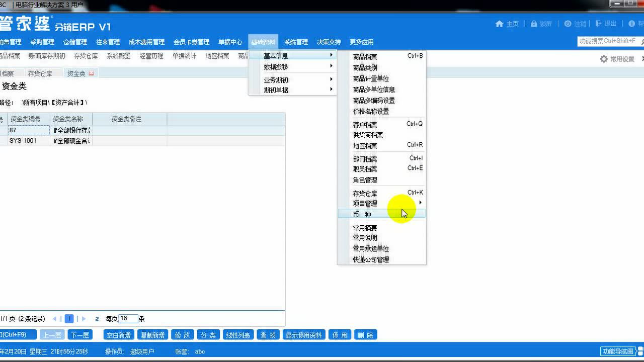Click 下一层 button
The width and height of the screenshot is (644, 362).
click(79, 335)
